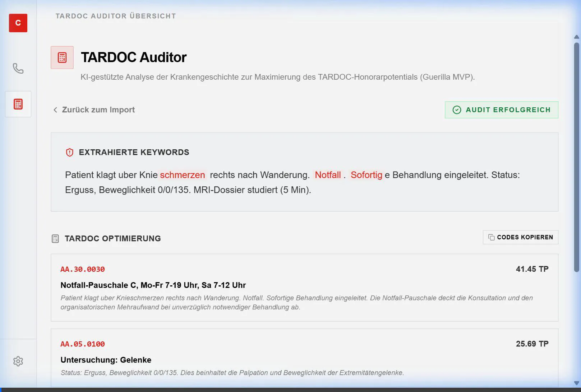This screenshot has height=392, width=581.
Task: Click the red C logo at top left
Action: 18,23
